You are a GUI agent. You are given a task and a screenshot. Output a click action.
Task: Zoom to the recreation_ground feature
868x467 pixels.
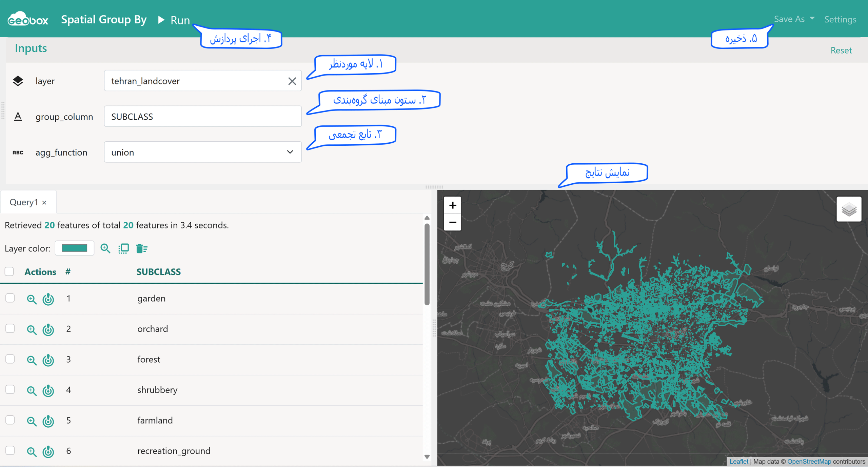click(x=32, y=452)
